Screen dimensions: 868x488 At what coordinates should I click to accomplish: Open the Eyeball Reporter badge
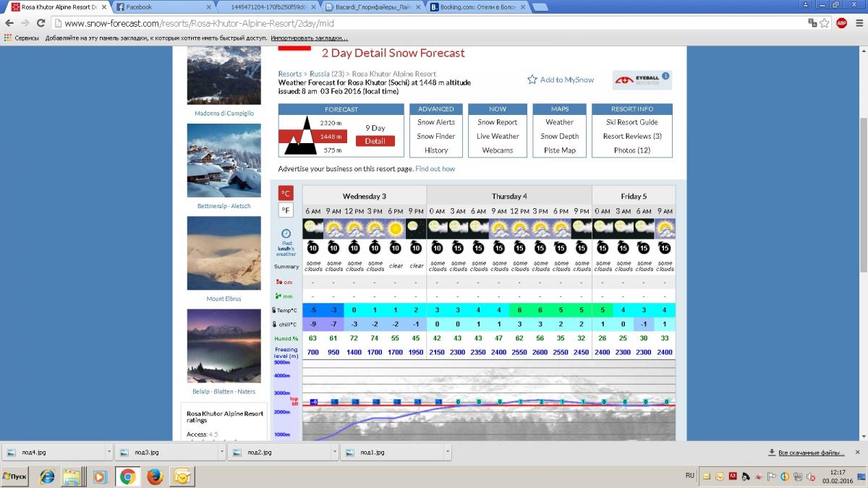coord(642,80)
